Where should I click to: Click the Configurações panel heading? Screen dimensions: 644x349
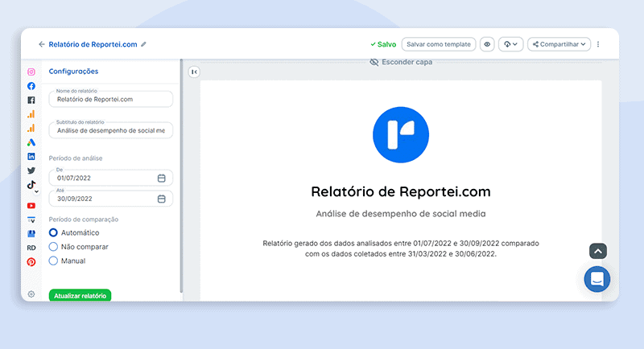(x=73, y=72)
